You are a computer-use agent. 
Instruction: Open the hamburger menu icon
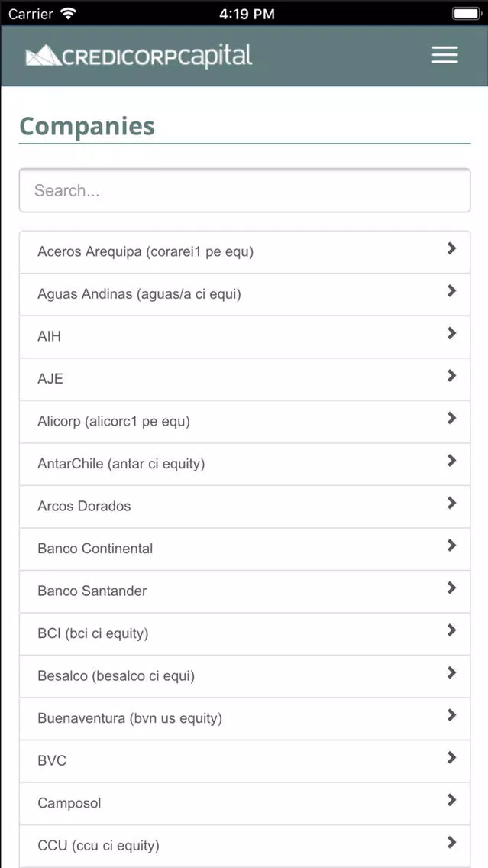click(x=444, y=55)
